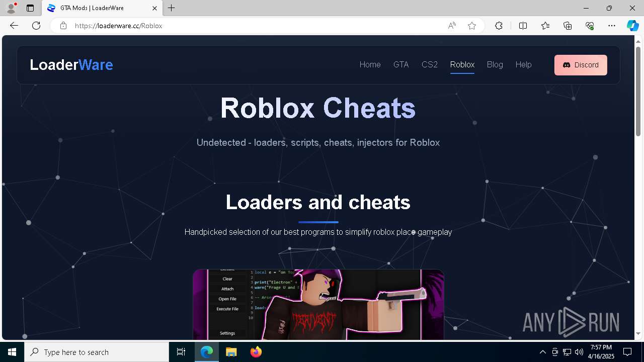Go back to previous page
Viewport: 644px width, 362px height.
tap(14, 26)
